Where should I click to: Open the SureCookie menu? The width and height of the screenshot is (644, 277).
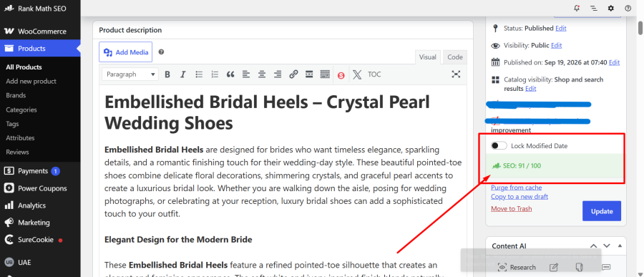click(40, 240)
